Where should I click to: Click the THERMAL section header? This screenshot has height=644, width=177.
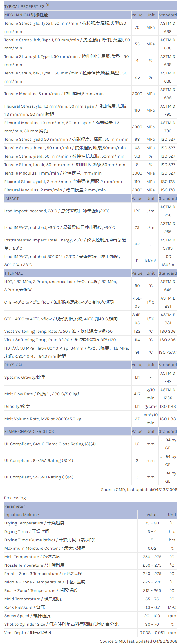tap(13, 273)
